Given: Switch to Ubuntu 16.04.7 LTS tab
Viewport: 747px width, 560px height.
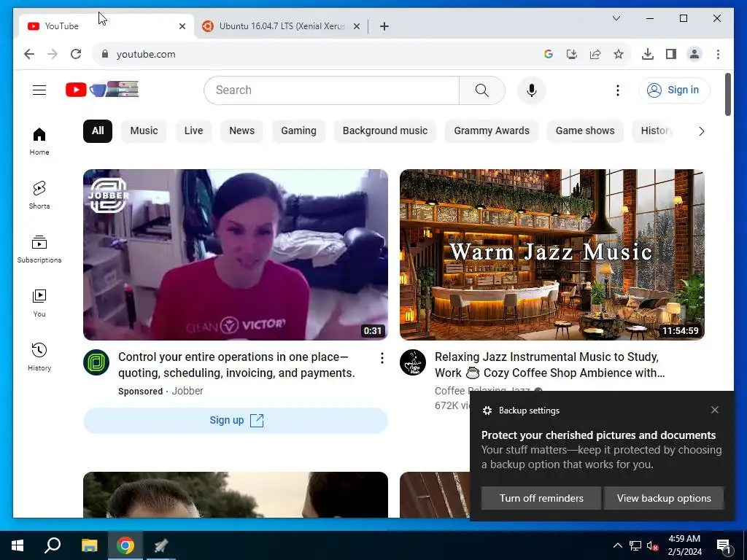Looking at the screenshot, I should (x=281, y=26).
